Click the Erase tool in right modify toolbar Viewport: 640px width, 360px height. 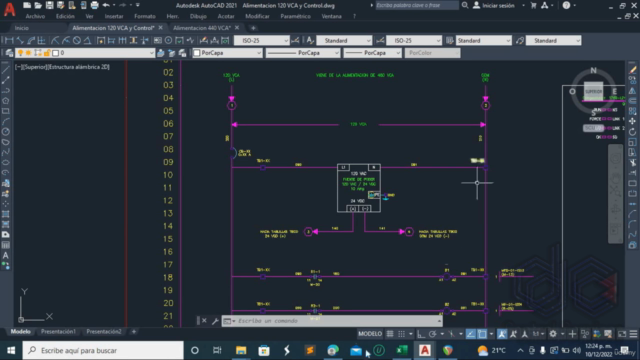point(633,70)
